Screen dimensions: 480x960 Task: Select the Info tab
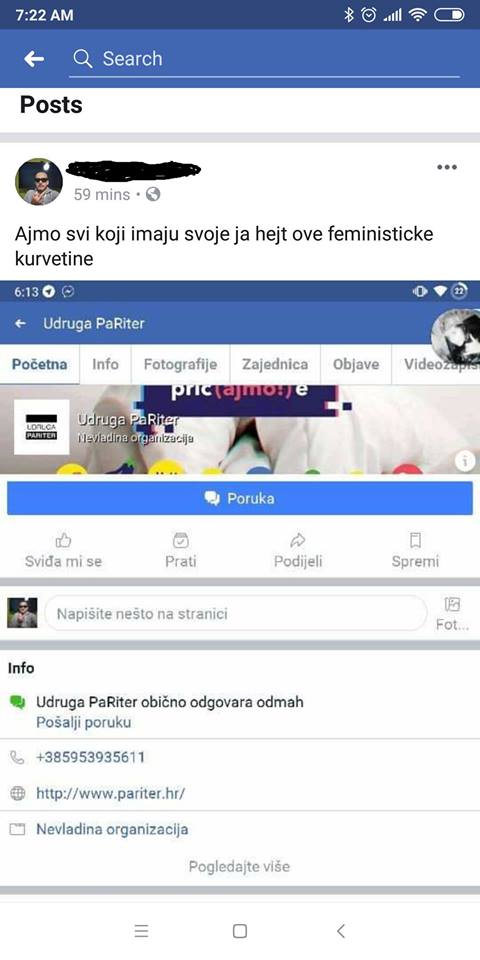point(105,364)
